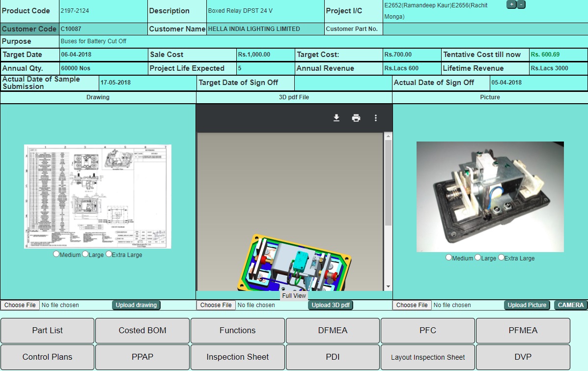Click the plus button beside Project I/C
Image resolution: width=588 pixels, height=371 pixels.
click(511, 4)
